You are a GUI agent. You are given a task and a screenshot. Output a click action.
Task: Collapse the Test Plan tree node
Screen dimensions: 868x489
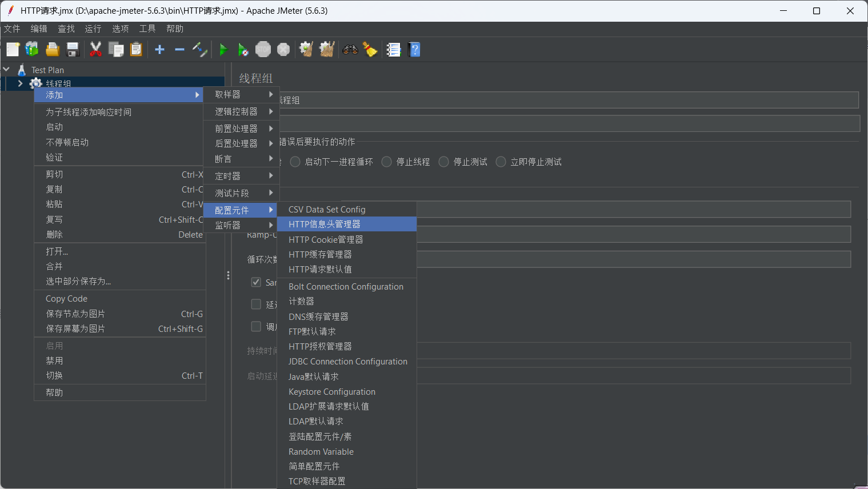click(6, 70)
